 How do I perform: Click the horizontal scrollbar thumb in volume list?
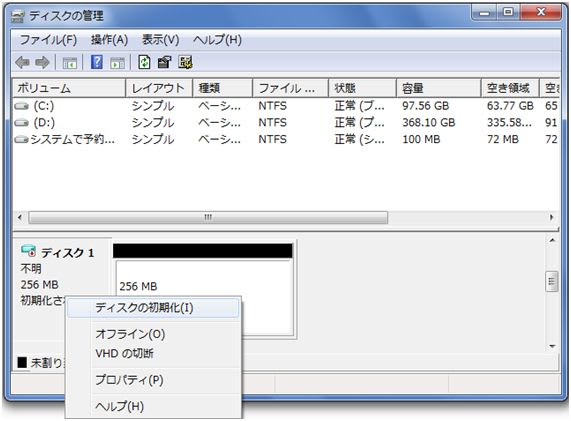pos(208,218)
